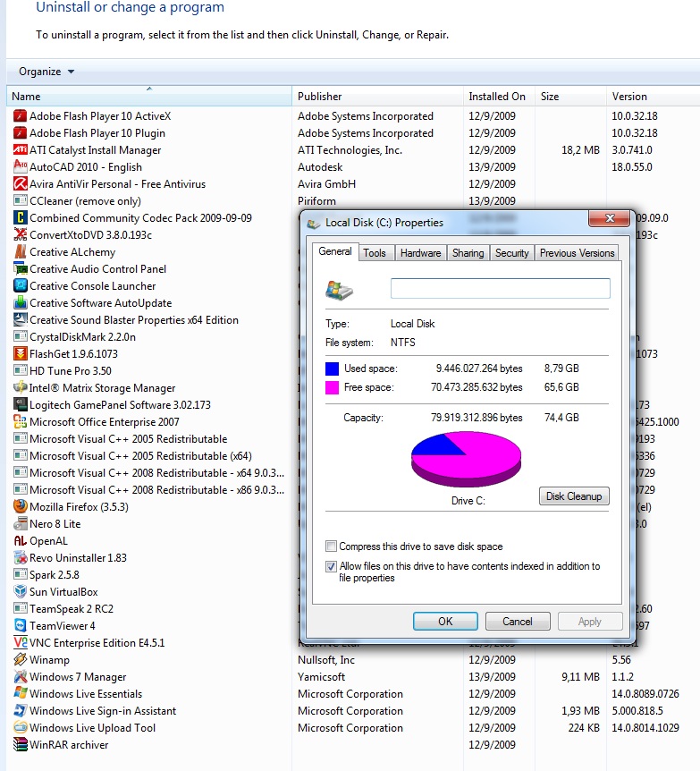Viewport: 700px width, 771px height.
Task: Click the Adobe Flash Player 10 ActiveX icon
Action: point(21,116)
